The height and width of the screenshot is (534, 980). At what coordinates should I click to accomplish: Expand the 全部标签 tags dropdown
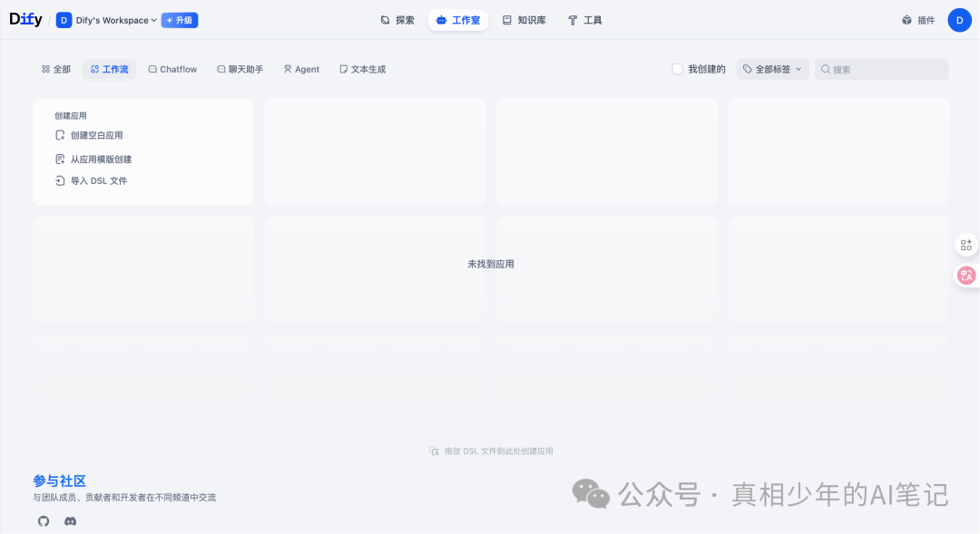coord(772,69)
